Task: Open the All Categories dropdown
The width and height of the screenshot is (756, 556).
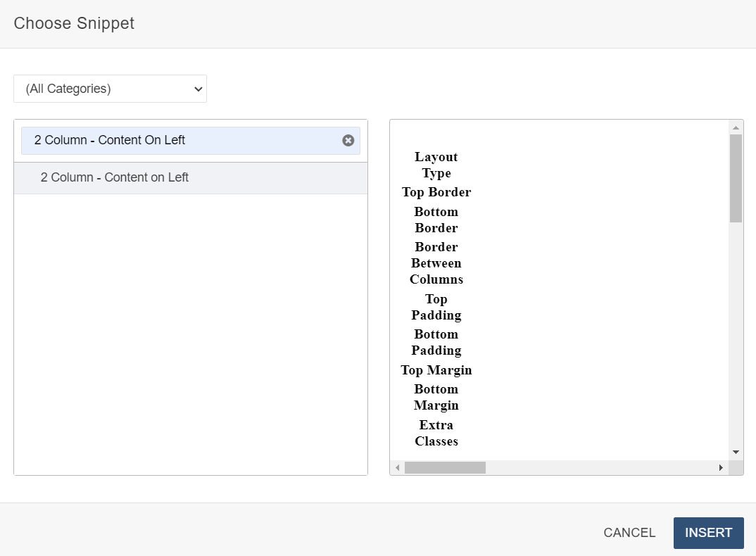Action: click(x=110, y=89)
